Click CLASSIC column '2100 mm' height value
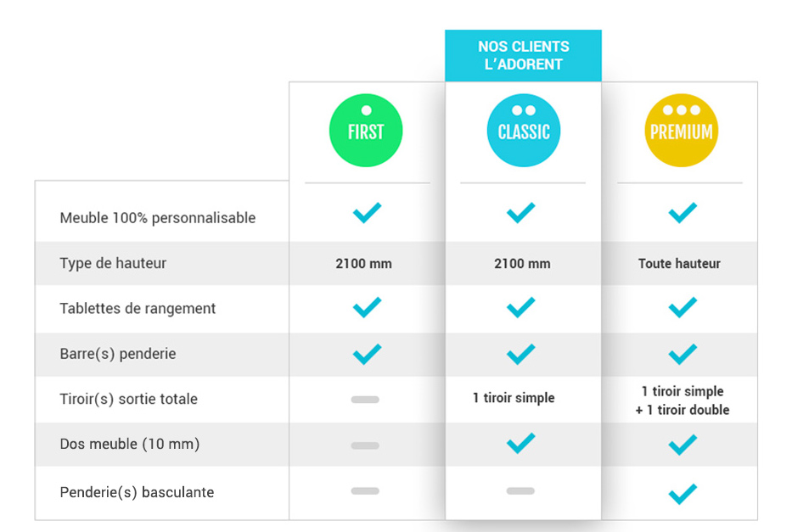Image resolution: width=809 pixels, height=532 pixels. [522, 263]
